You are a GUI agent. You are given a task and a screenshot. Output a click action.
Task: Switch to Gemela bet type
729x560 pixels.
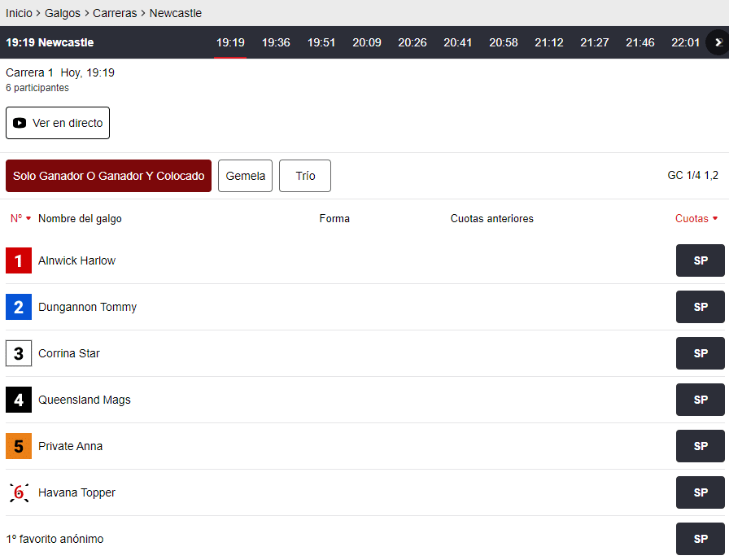click(x=245, y=176)
